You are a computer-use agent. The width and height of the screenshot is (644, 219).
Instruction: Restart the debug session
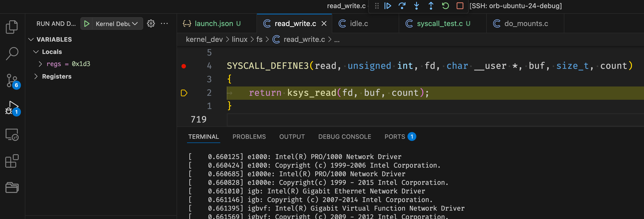(x=445, y=6)
